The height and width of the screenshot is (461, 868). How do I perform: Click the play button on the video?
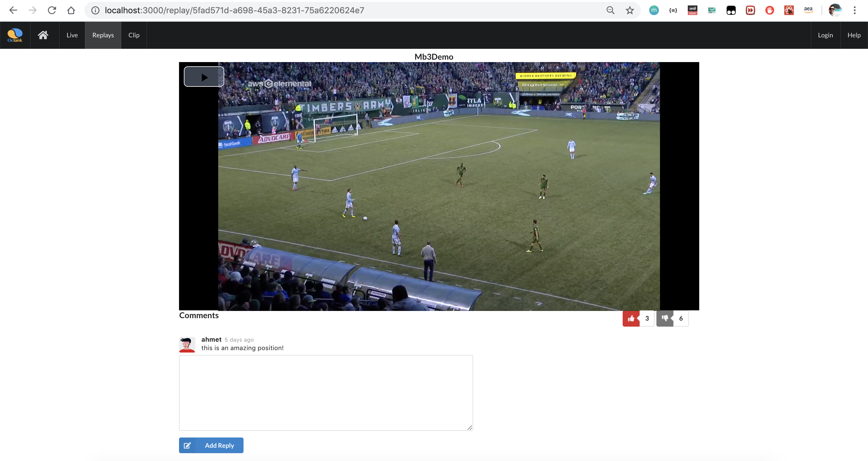(x=204, y=76)
